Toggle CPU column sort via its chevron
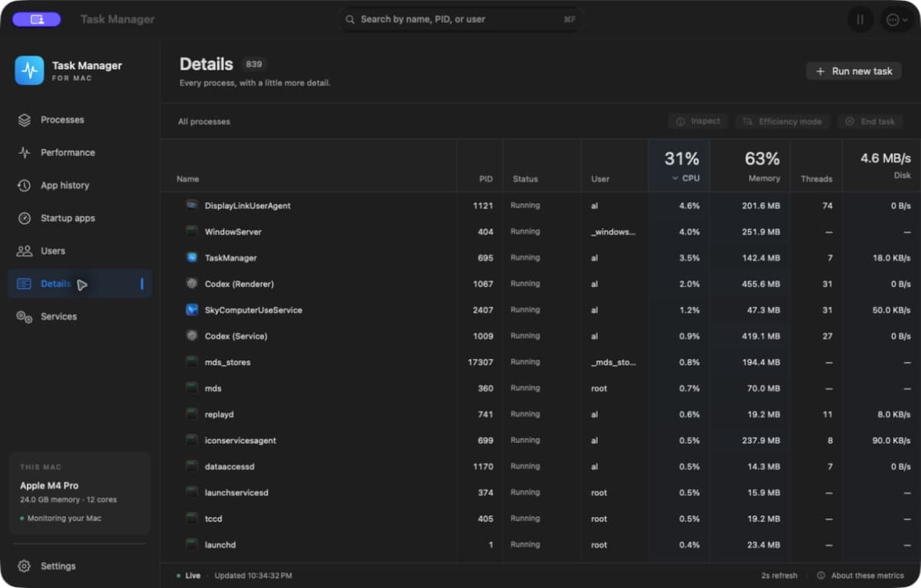Screen dimensions: 921x588 point(675,178)
